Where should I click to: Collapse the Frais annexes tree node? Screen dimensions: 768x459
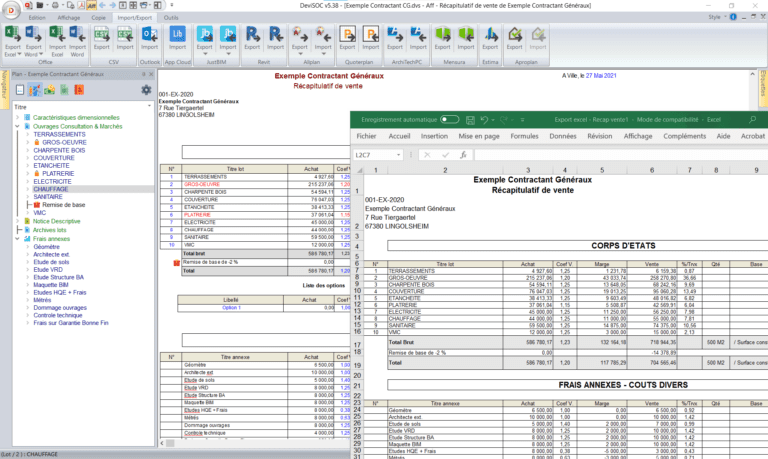point(16,238)
